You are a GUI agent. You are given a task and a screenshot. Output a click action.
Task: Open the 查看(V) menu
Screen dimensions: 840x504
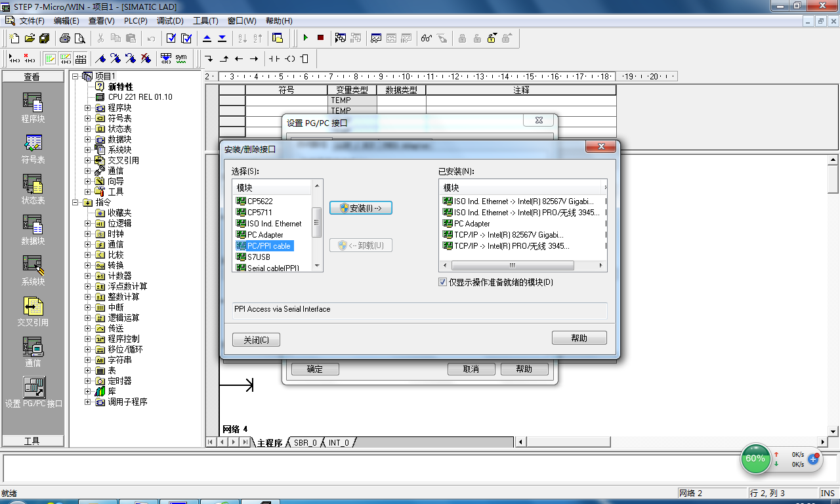coord(101,21)
